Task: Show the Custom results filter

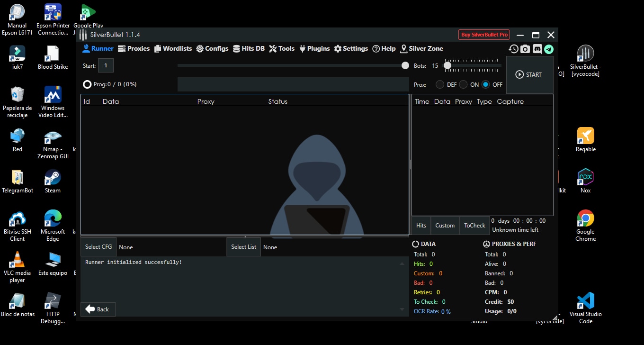Action: point(445,226)
